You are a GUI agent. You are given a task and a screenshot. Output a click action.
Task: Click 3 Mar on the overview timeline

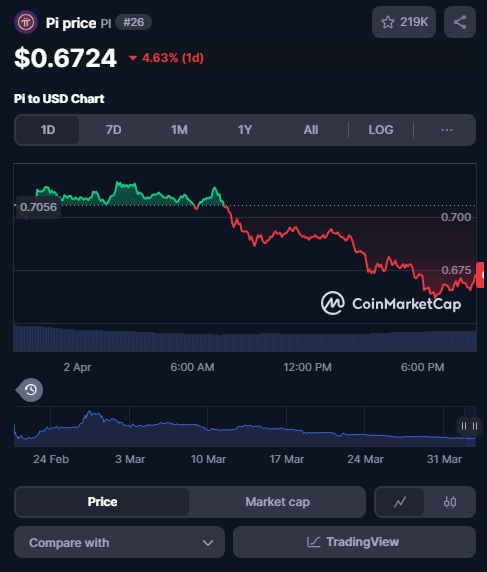click(x=130, y=459)
